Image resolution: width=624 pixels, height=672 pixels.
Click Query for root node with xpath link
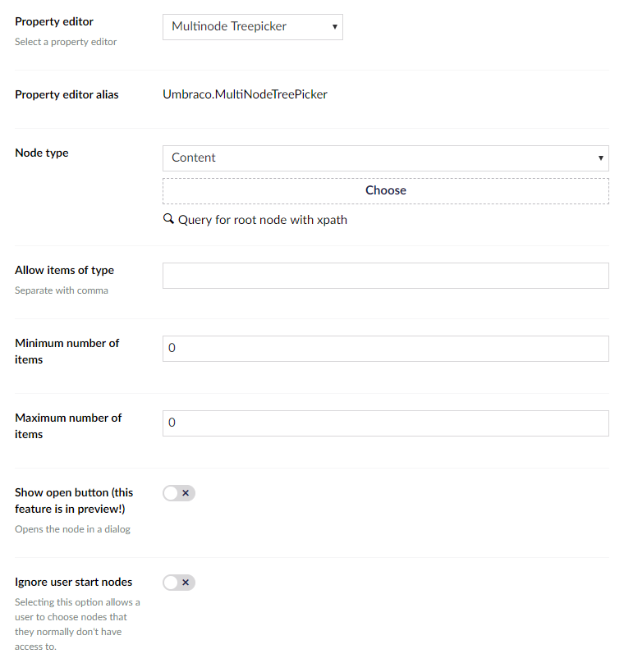click(263, 220)
